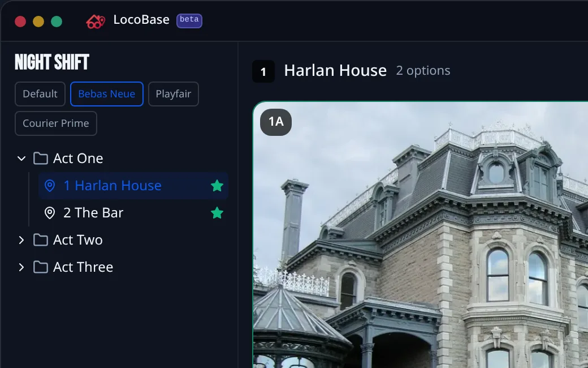
Task: Toggle the green star on Harlan House
Action: (217, 186)
